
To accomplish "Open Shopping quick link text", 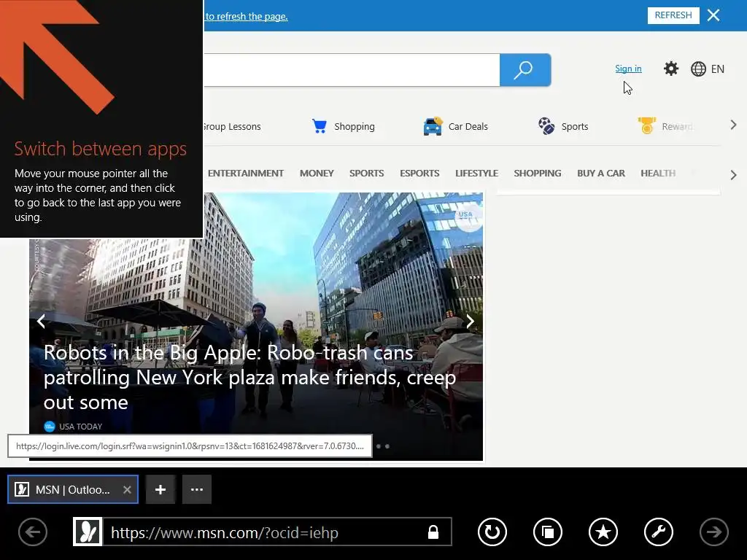I will pyautogui.click(x=355, y=127).
